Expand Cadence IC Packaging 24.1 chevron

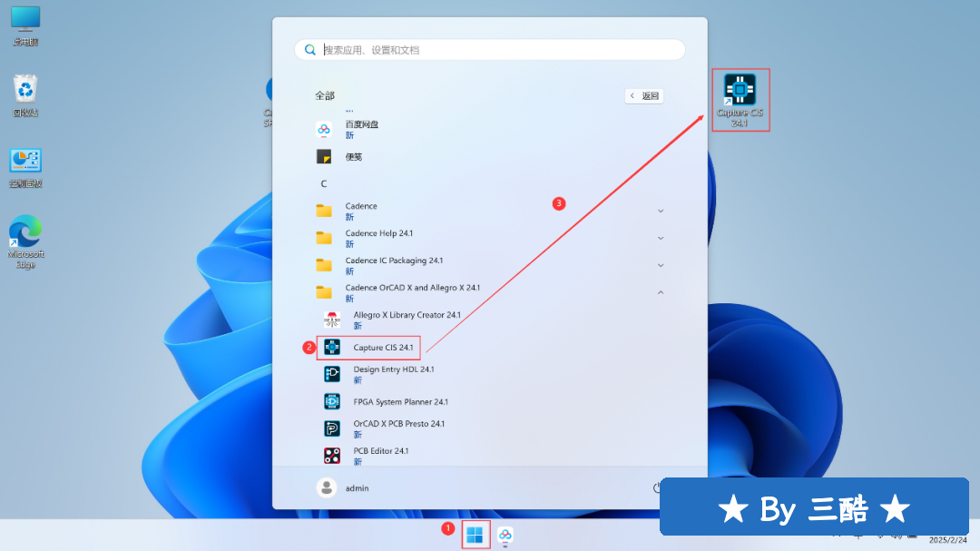661,265
